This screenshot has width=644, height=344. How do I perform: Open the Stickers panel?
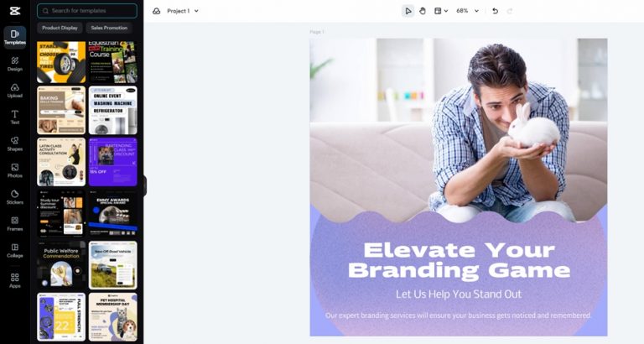(x=15, y=197)
